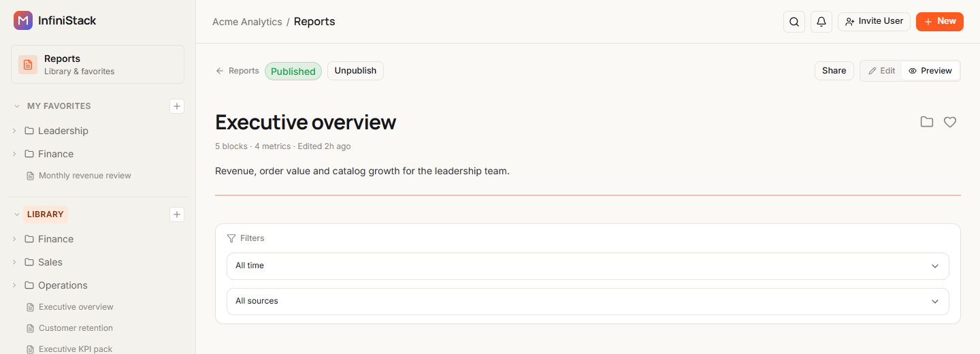The height and width of the screenshot is (354, 980).
Task: Collapse the My Favorites section
Action: [17, 106]
